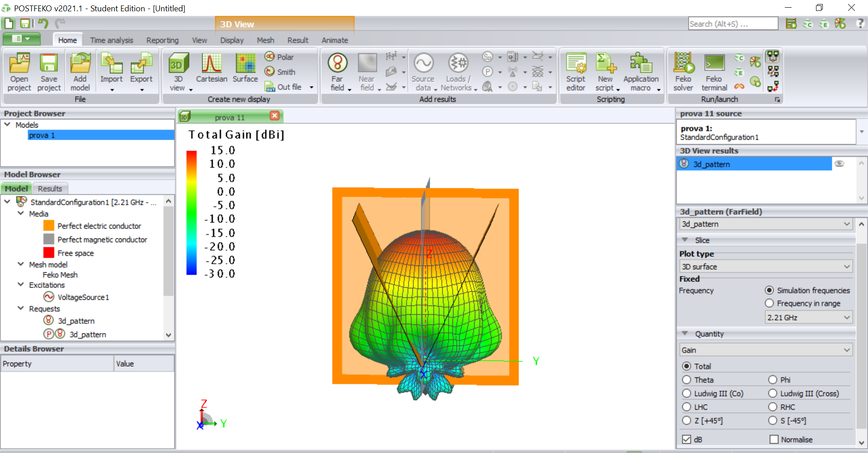Viewport: 868px width, 453px height.
Task: Switch to the Home ribbon tab
Action: pos(67,40)
